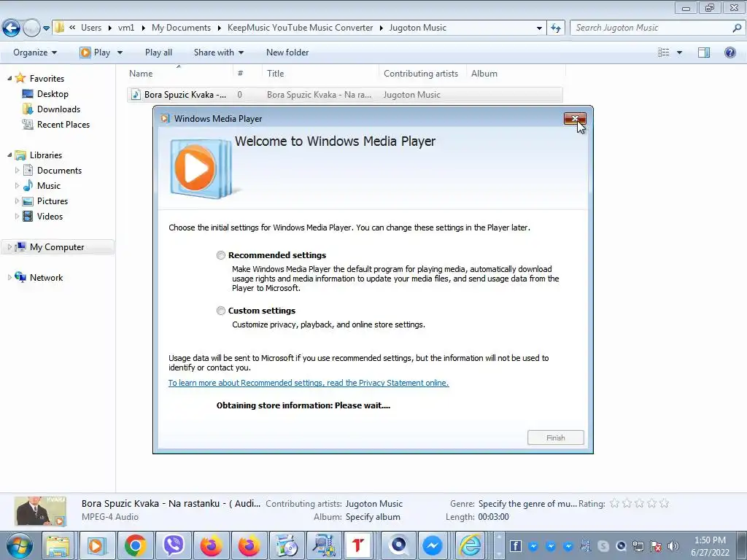Screen dimensions: 747x560
Task: Open Explorer Help icon
Action: (729, 52)
